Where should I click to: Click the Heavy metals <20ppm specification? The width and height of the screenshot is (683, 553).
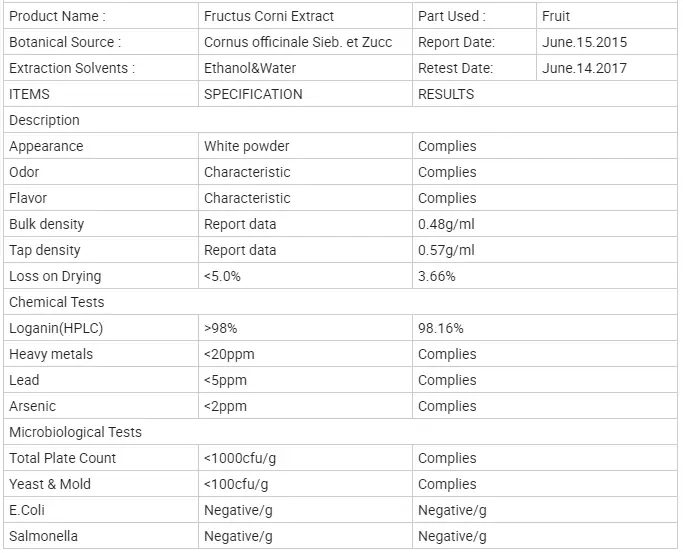pos(232,354)
